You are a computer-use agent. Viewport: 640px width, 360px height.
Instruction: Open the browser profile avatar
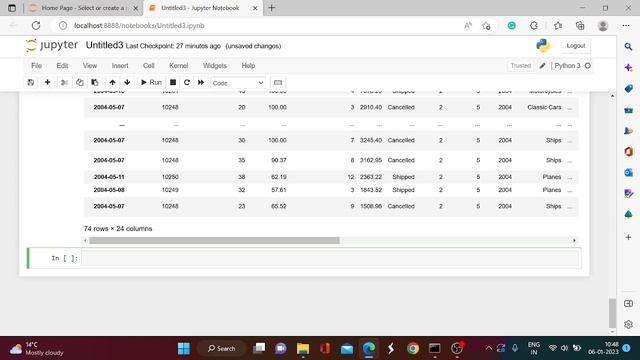coord(603,26)
